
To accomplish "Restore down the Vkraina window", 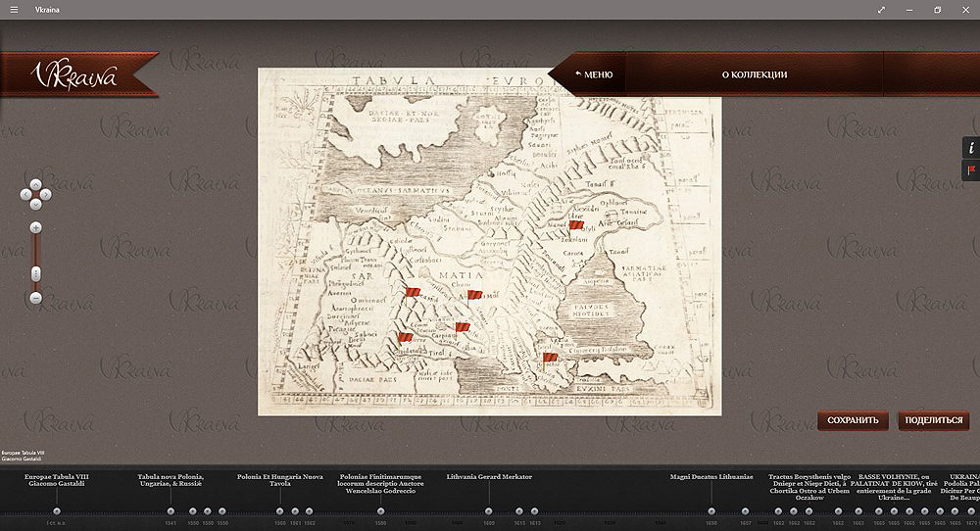I will pyautogui.click(x=938, y=10).
